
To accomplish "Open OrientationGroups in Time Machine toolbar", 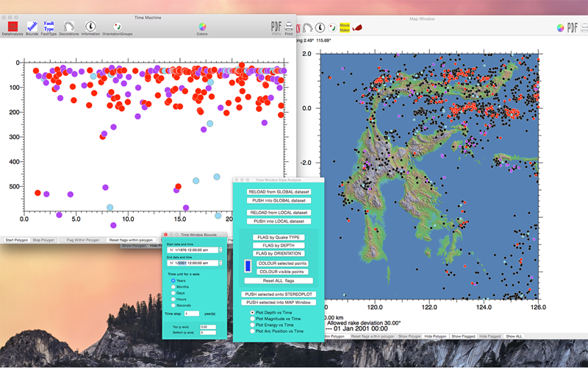I will tap(118, 26).
